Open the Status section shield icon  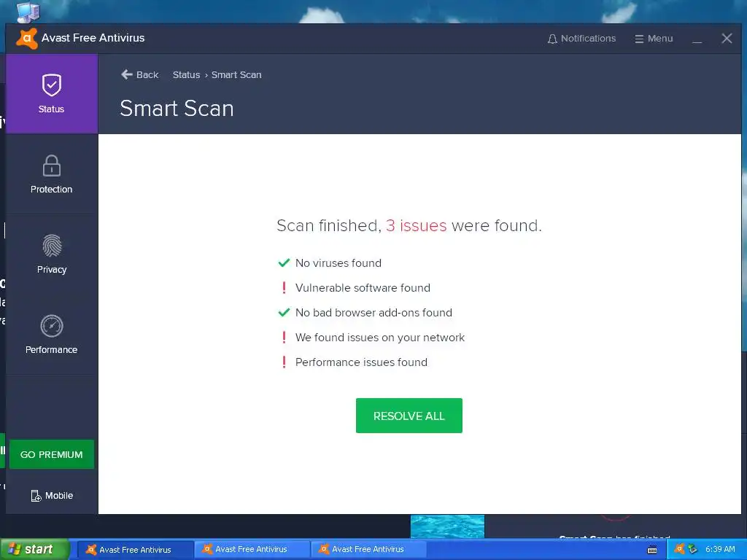[x=52, y=85]
